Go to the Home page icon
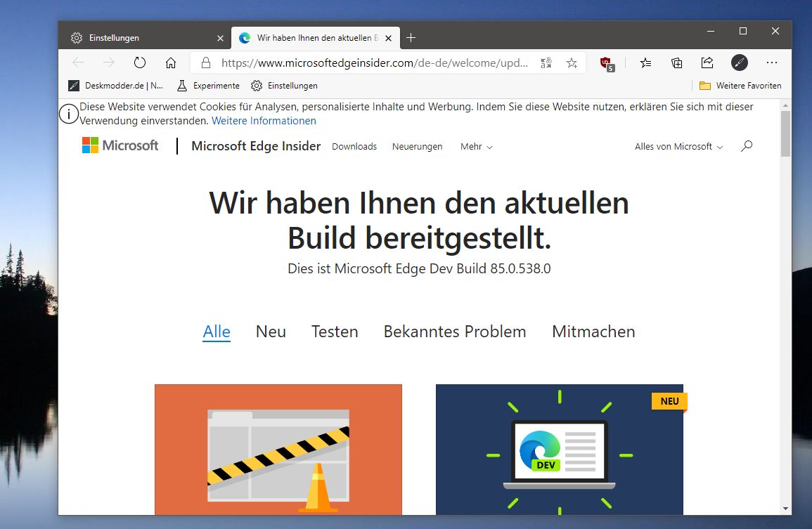Image resolution: width=812 pixels, height=529 pixels. 171,63
